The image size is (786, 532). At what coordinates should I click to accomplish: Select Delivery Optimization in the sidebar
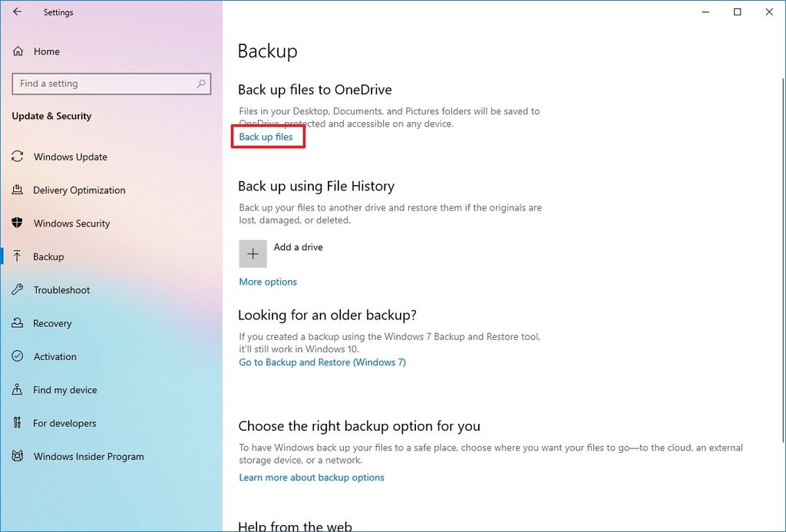pos(79,190)
